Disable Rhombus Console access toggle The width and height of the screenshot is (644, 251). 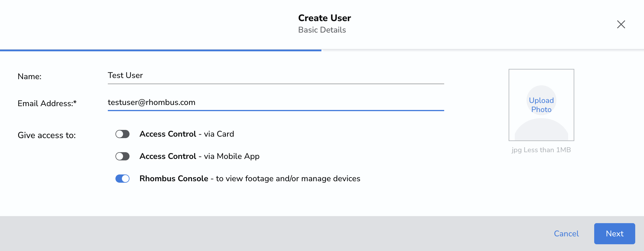[122, 179]
